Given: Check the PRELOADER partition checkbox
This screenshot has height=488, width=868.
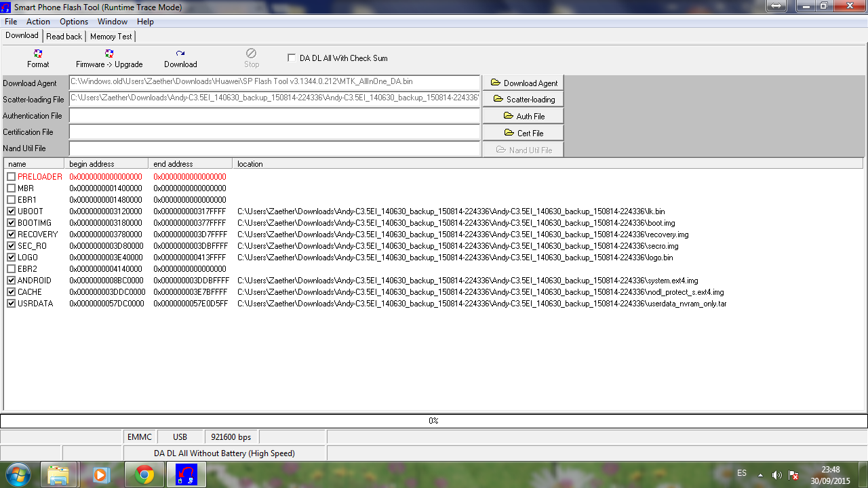Looking at the screenshot, I should [11, 177].
